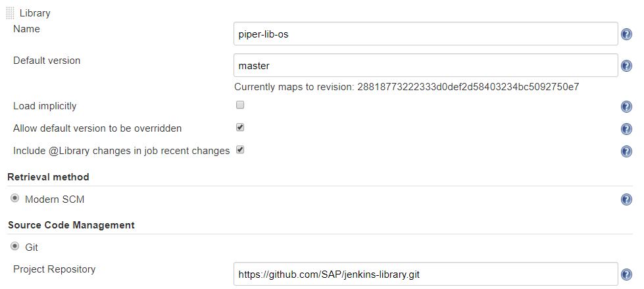Show help for Include @Library changes option

click(x=626, y=151)
